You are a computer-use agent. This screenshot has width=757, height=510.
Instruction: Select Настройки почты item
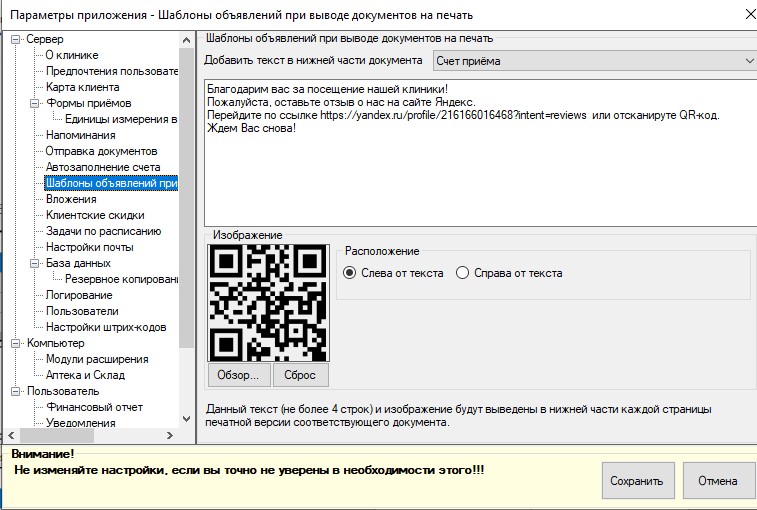pyautogui.click(x=90, y=247)
